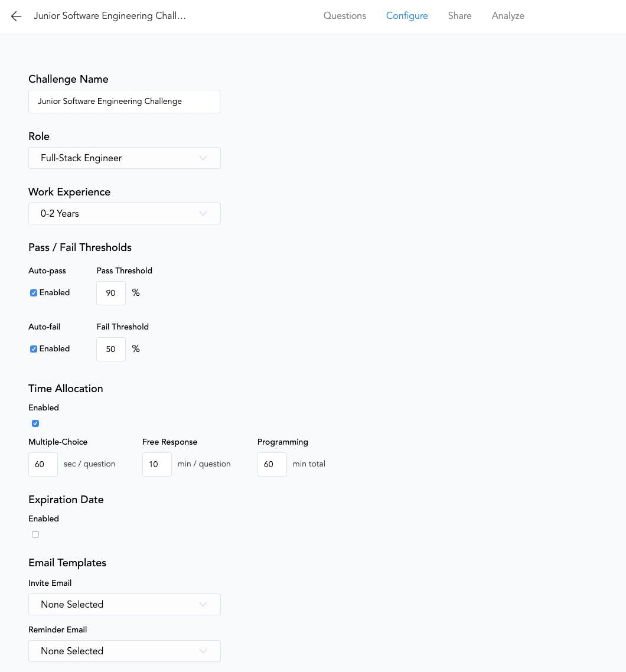
Task: Open the Full-Stack Engineer role selector
Action: pyautogui.click(x=124, y=158)
